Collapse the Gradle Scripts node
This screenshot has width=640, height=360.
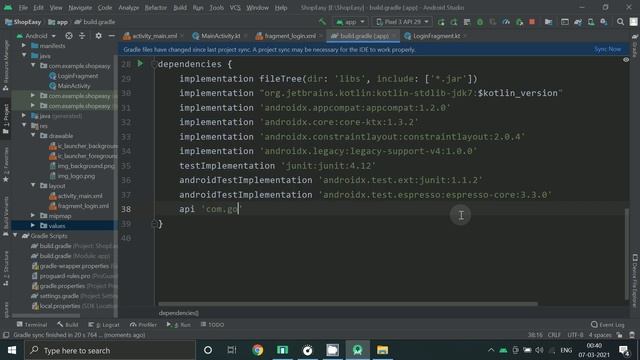pos(15,236)
